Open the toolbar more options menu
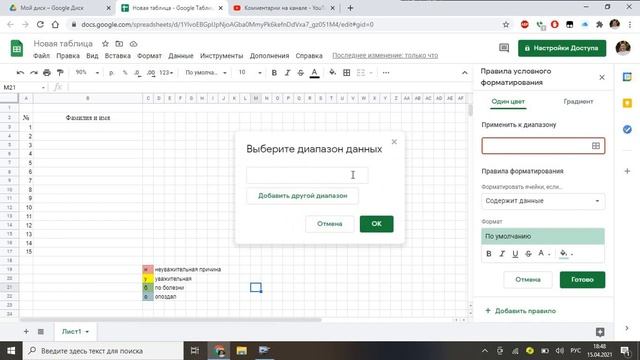Image resolution: width=640 pixels, height=360 pixels. coord(386,73)
